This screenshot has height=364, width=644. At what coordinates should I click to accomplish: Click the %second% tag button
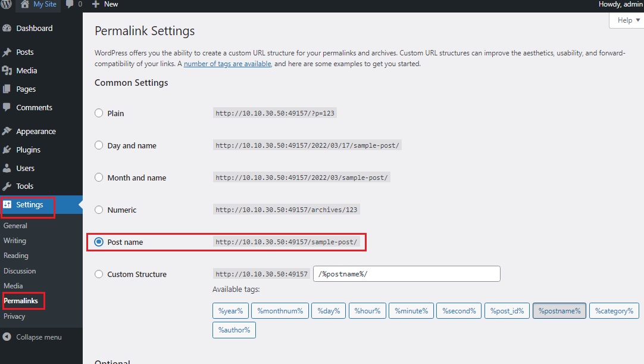click(x=459, y=311)
